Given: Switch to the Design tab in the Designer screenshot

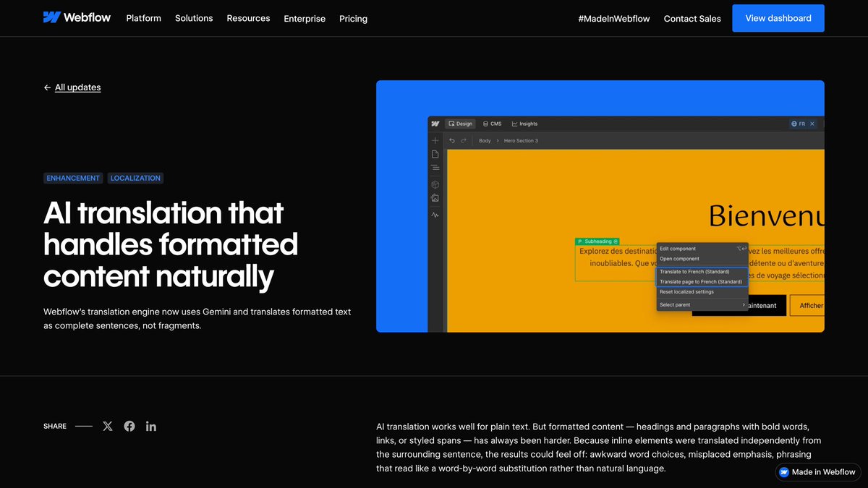Looking at the screenshot, I should (460, 124).
